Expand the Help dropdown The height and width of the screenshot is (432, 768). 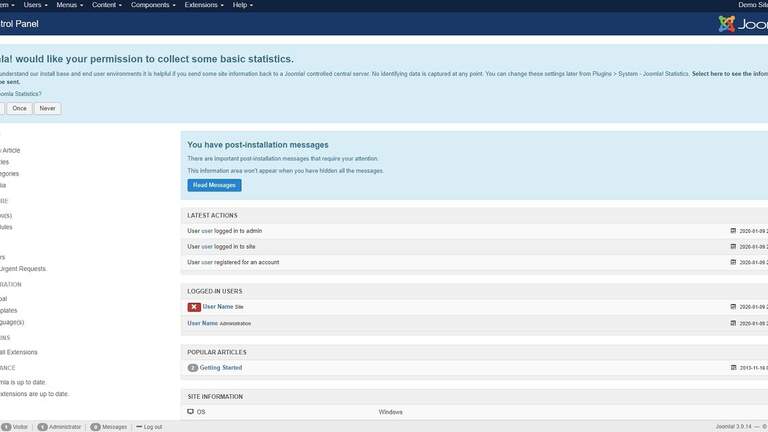[x=242, y=5]
